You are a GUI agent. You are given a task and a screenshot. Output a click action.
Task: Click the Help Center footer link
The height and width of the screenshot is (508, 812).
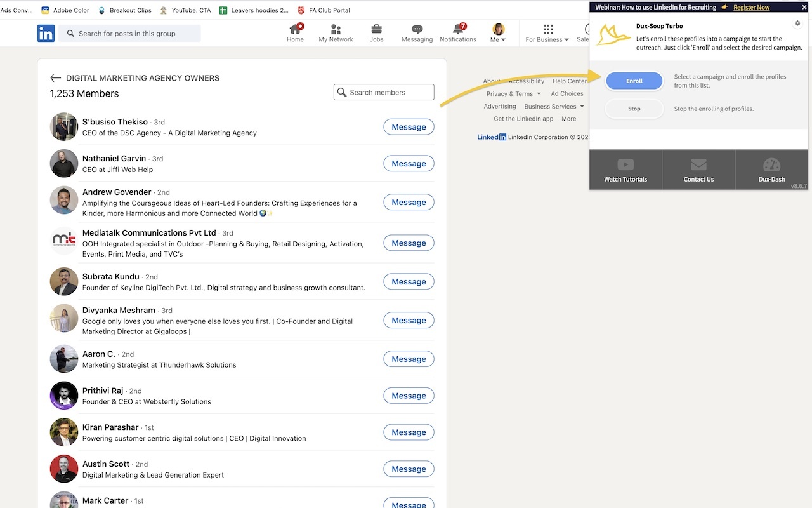[x=570, y=81]
